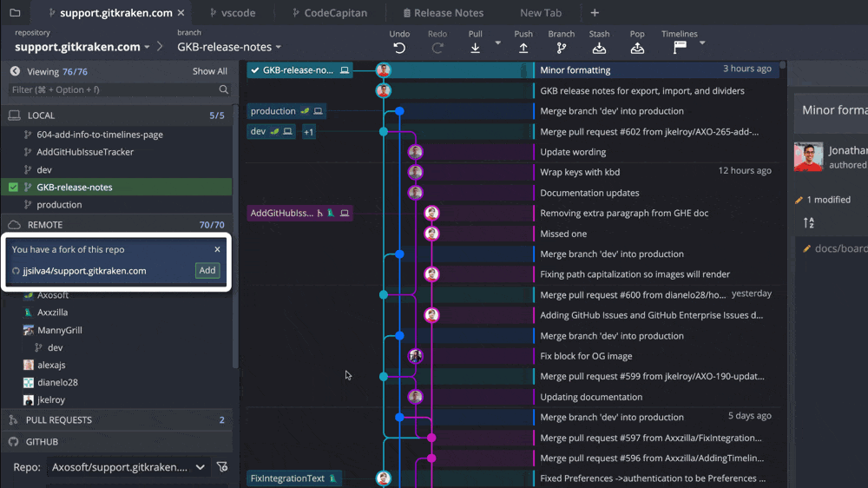
Task: Select the local production branch
Action: pos(59,204)
